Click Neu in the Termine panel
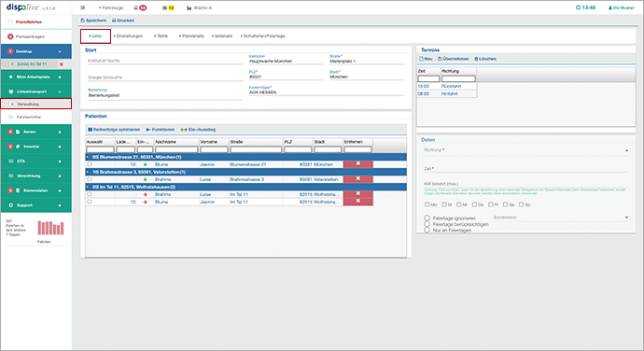 [426, 59]
